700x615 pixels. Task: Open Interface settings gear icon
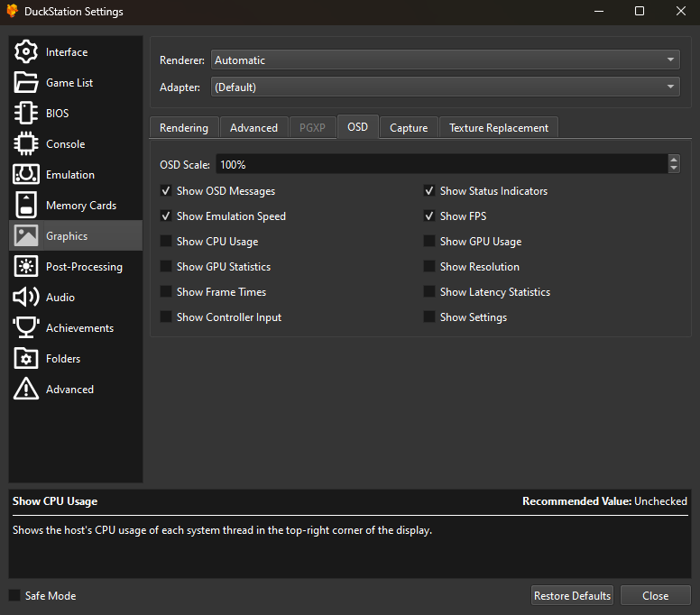tap(26, 51)
